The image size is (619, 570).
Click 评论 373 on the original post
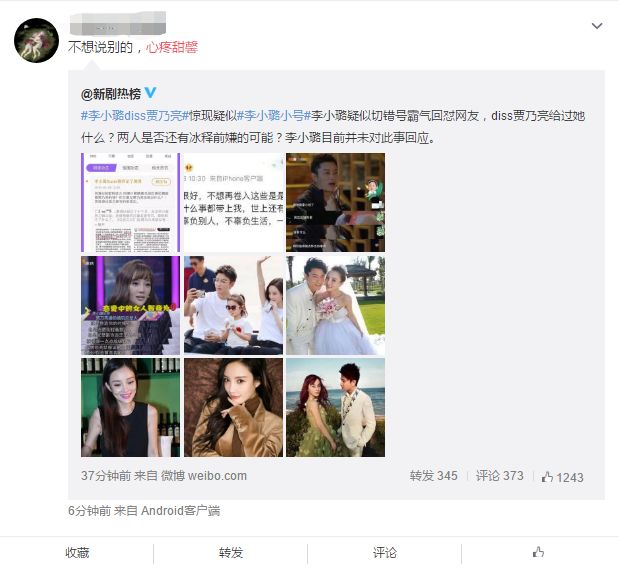click(x=499, y=476)
